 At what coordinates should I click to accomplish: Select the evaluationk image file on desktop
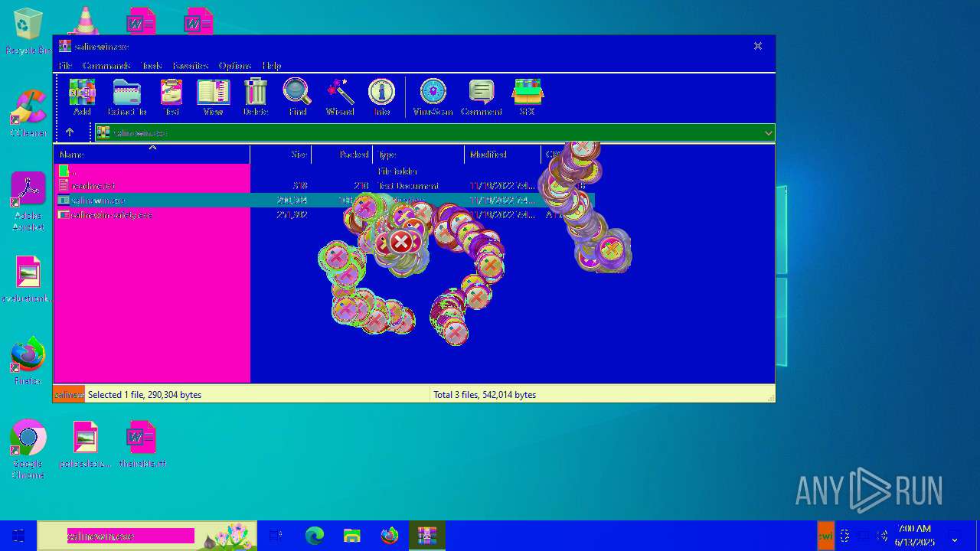click(x=28, y=279)
